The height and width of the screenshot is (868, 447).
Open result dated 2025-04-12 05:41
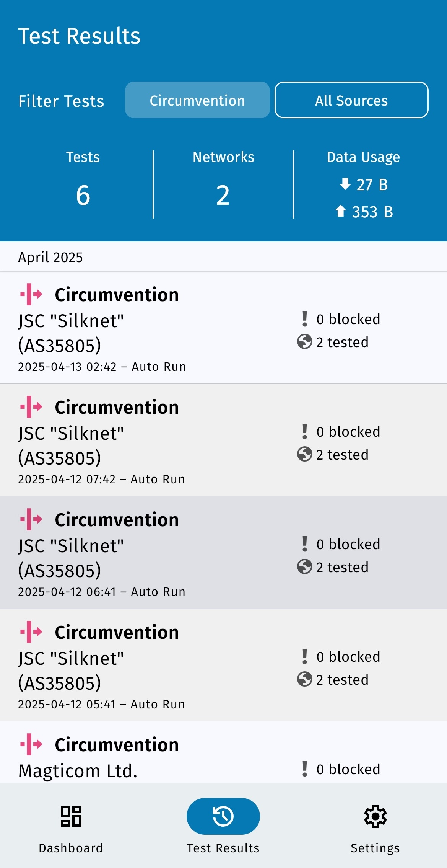tap(153, 666)
